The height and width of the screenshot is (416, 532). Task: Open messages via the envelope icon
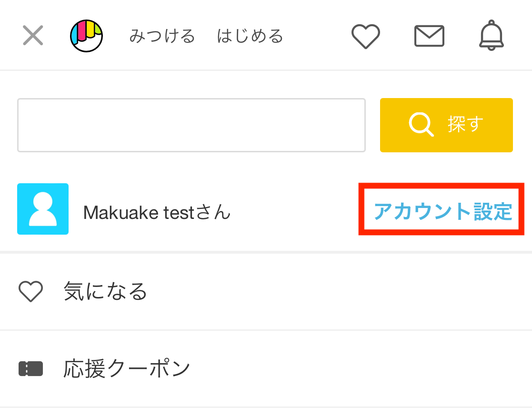tap(429, 36)
